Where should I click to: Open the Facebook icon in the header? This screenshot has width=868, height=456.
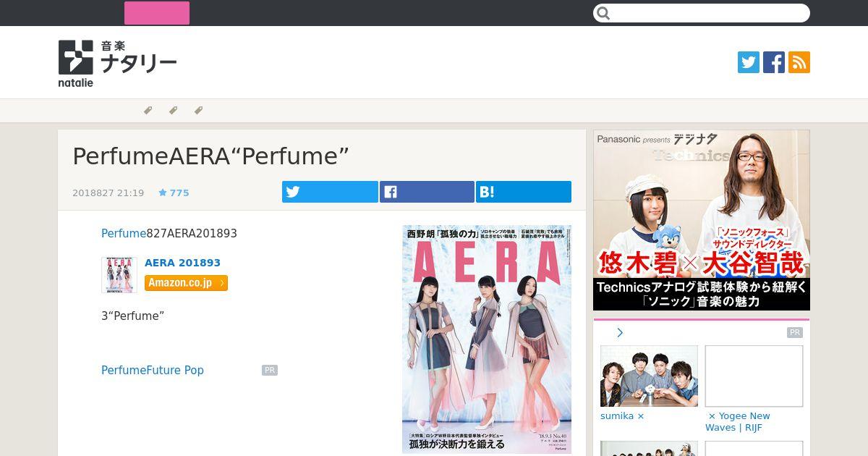pyautogui.click(x=774, y=62)
